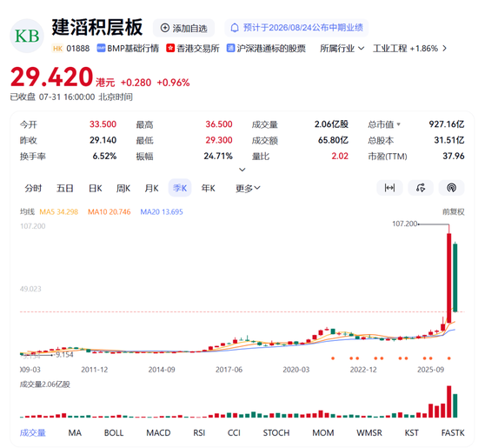This screenshot has height=448, width=478.
Task: Select the FASTK indicator tab
Action: [453, 432]
